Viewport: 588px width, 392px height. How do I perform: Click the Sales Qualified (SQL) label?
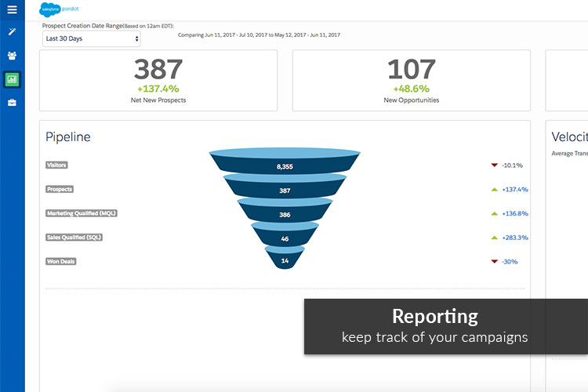tap(74, 237)
